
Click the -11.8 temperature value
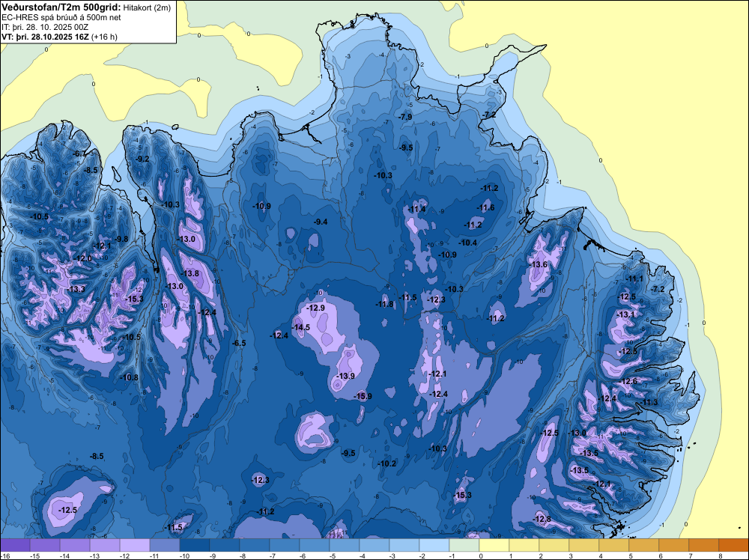[384, 304]
